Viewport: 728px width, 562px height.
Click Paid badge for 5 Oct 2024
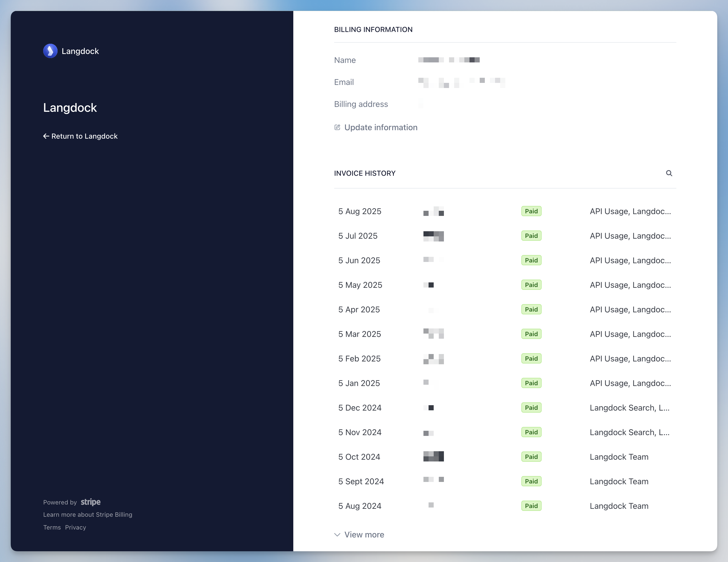(x=531, y=457)
